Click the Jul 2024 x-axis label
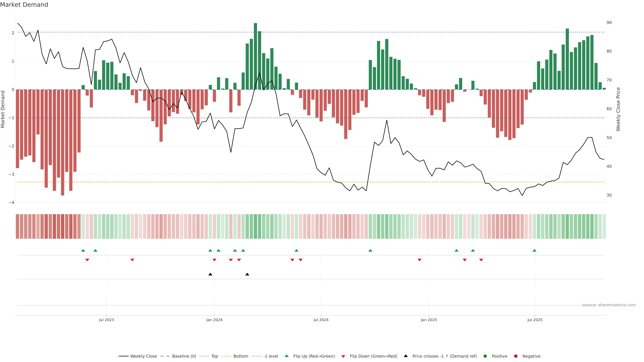644x362 pixels. coord(321,320)
